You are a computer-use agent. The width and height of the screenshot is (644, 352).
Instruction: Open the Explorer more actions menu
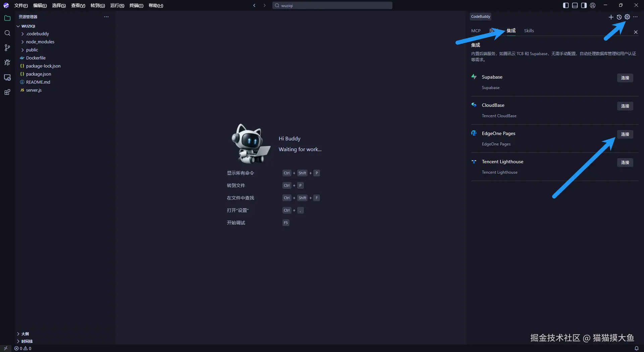[106, 17]
